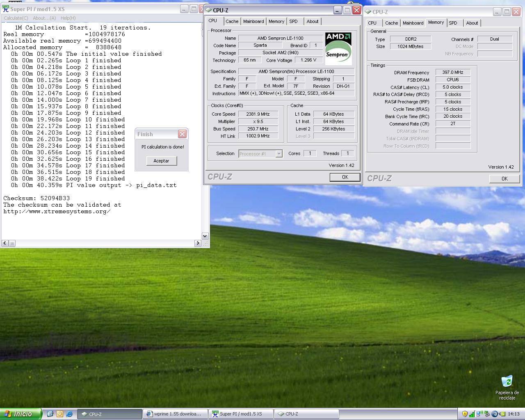The height and width of the screenshot is (420, 525).
Task: Open About tab in memory CPU-Z window
Action: [472, 23]
